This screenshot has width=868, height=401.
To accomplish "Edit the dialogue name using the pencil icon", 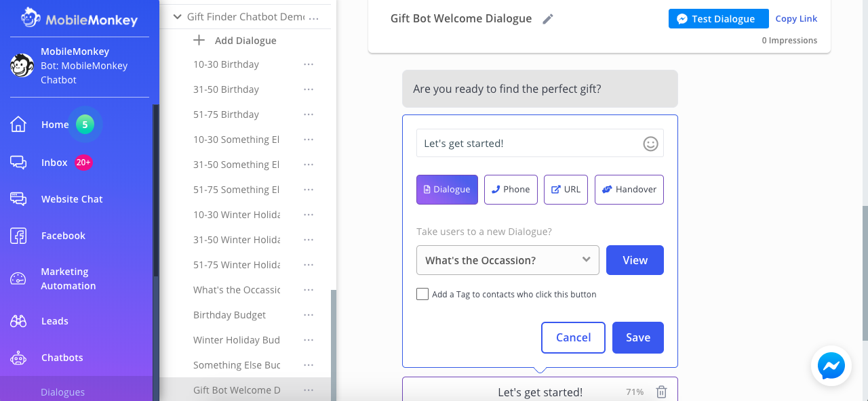I will [547, 19].
